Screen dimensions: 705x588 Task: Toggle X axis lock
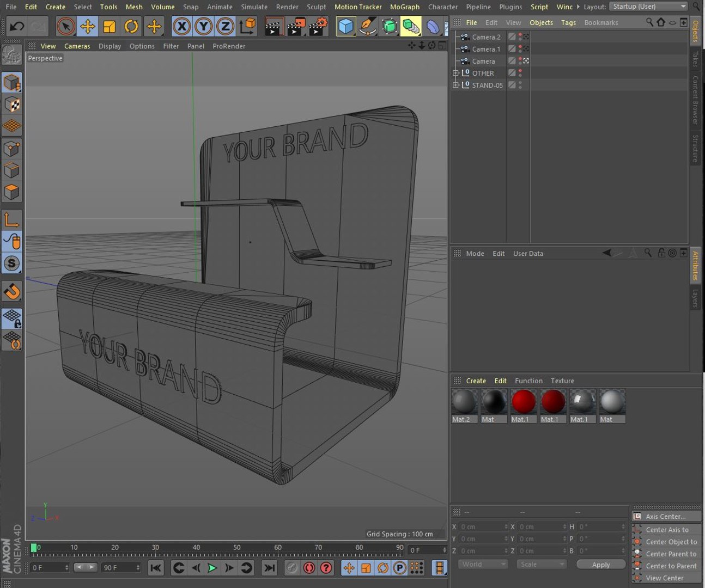182,26
